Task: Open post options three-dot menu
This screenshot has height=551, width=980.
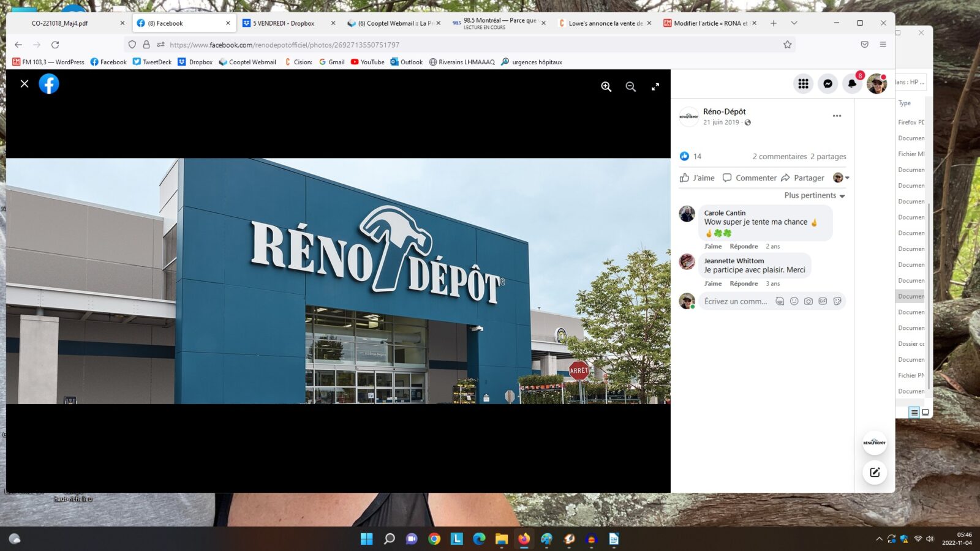Action: coord(837,116)
